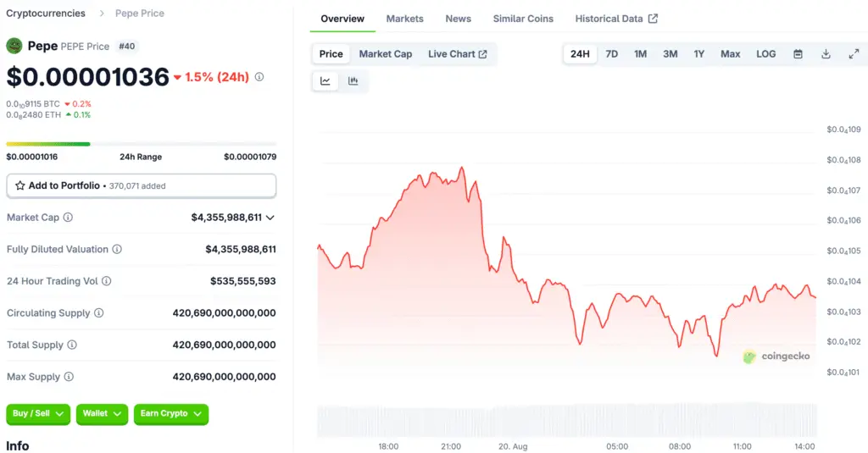Click the Market Cap info icon
868x453 pixels.
68,218
